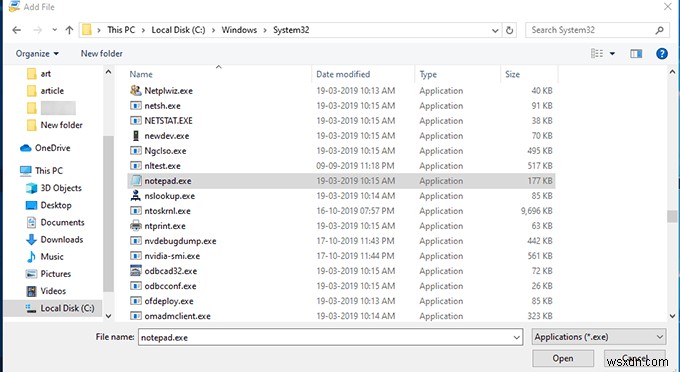Select the ntoskrnl.exe file icon
Viewport: 680px width, 372px height.
136,211
